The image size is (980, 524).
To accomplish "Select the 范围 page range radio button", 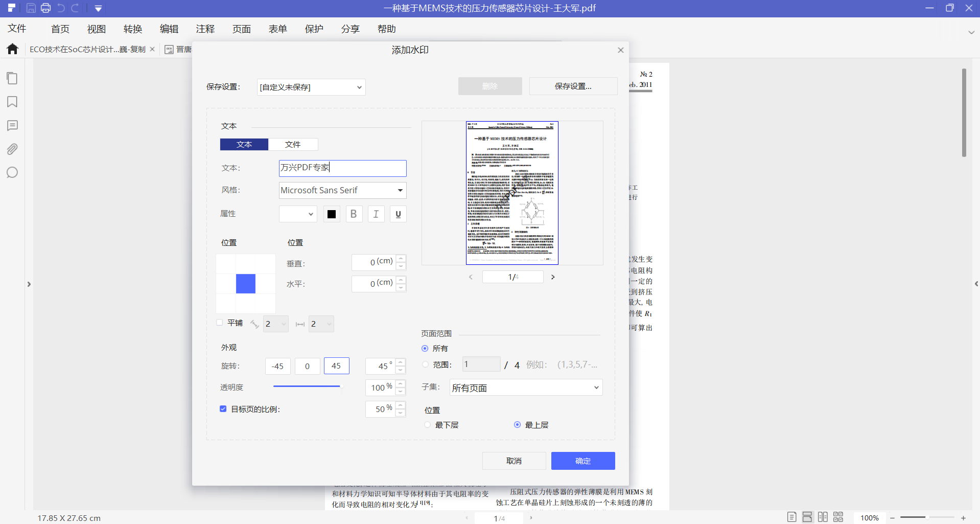I will click(x=425, y=364).
